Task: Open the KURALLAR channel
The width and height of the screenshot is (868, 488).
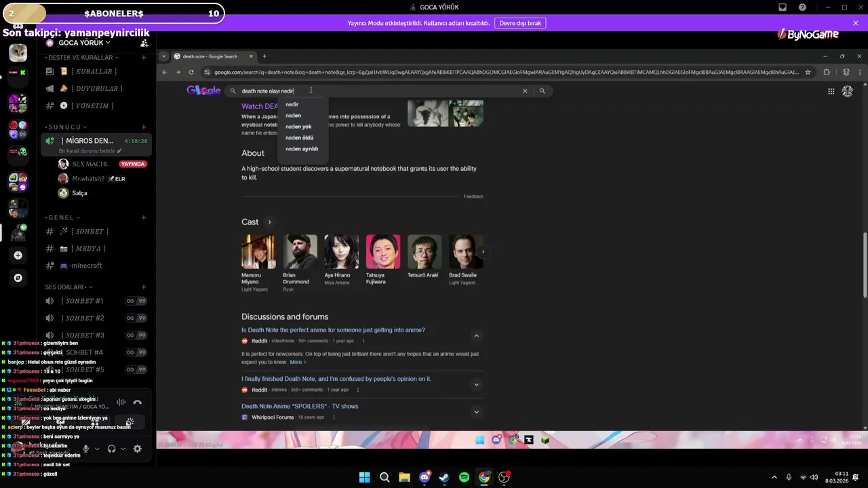Action: 94,71
